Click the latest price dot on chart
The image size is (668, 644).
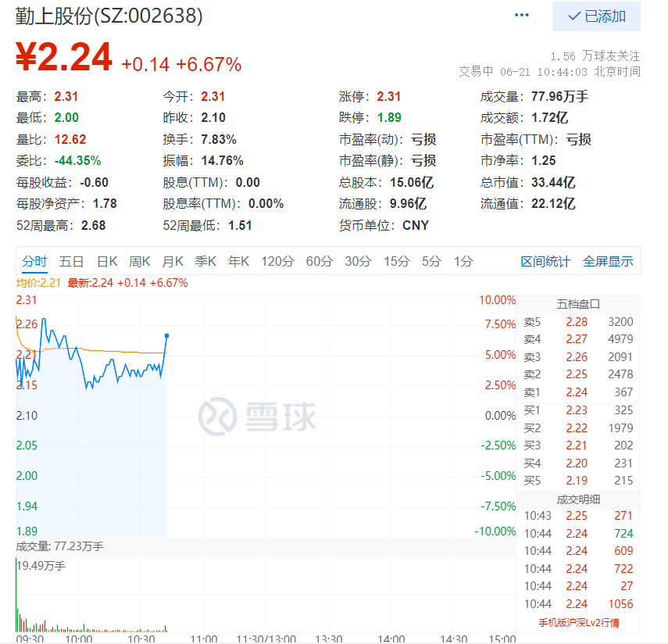point(166,335)
